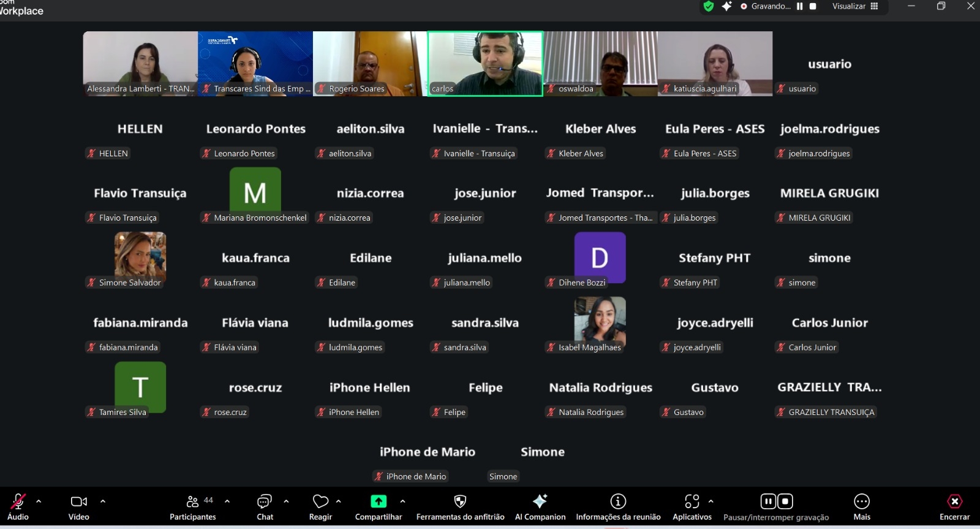Open the Mais options menu
The width and height of the screenshot is (980, 529).
click(x=862, y=507)
